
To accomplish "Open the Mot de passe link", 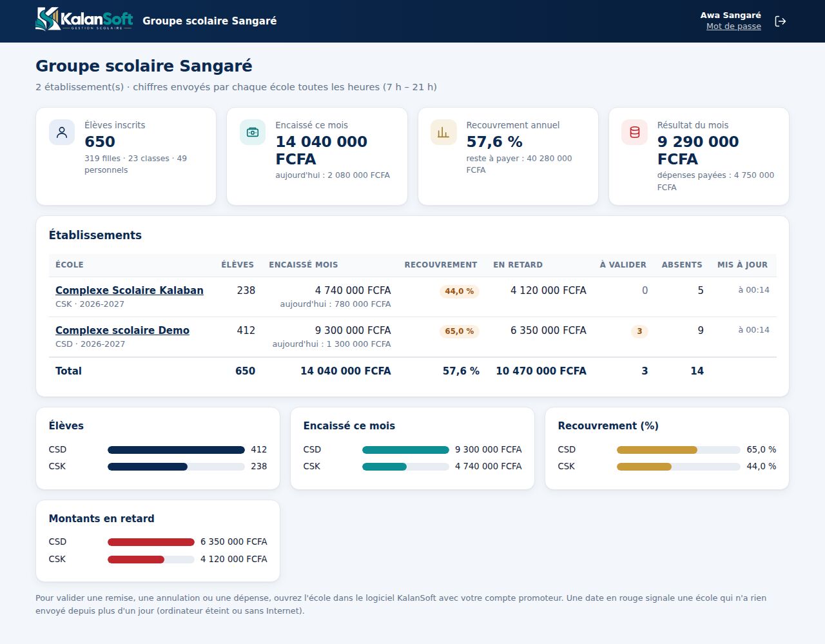I will click(733, 26).
